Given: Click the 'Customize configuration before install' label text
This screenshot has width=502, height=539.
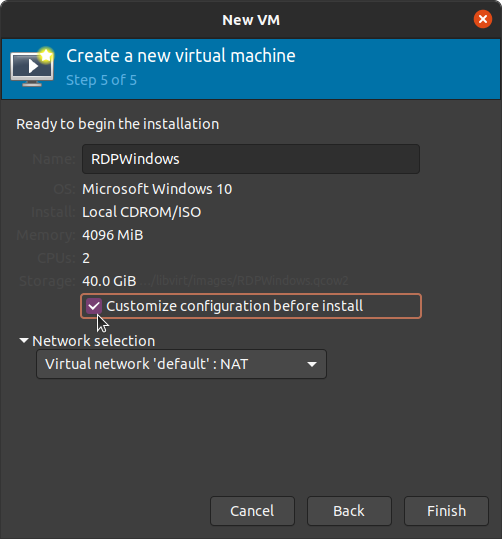Looking at the screenshot, I should point(234,306).
